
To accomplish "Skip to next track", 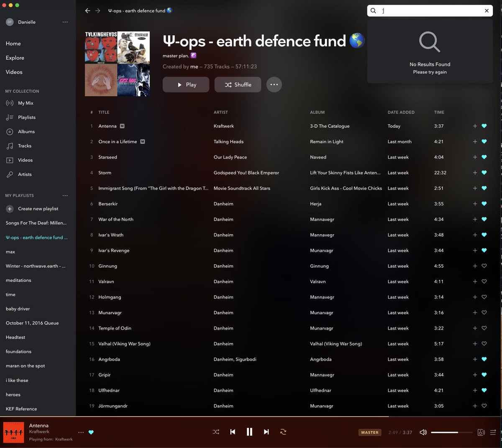I will (266, 432).
